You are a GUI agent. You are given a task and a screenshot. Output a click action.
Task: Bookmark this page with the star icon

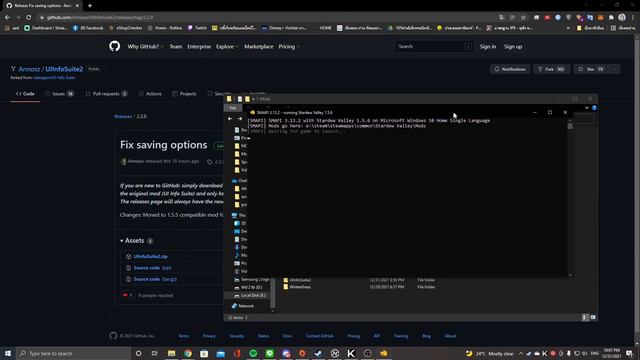click(523, 18)
